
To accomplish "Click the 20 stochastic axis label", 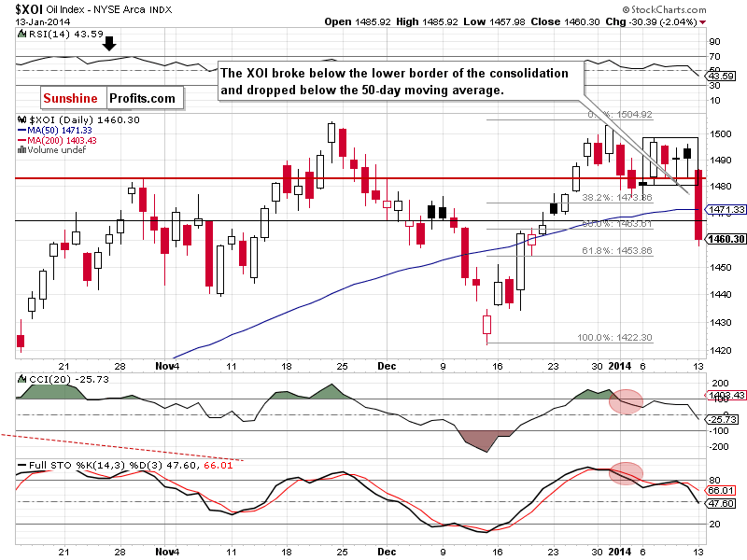I will tap(714, 524).
